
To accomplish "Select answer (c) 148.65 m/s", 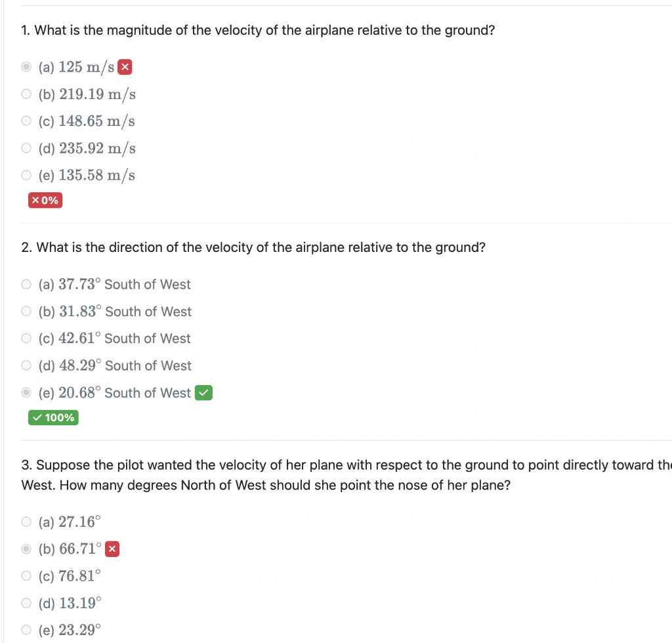I will coord(26,120).
